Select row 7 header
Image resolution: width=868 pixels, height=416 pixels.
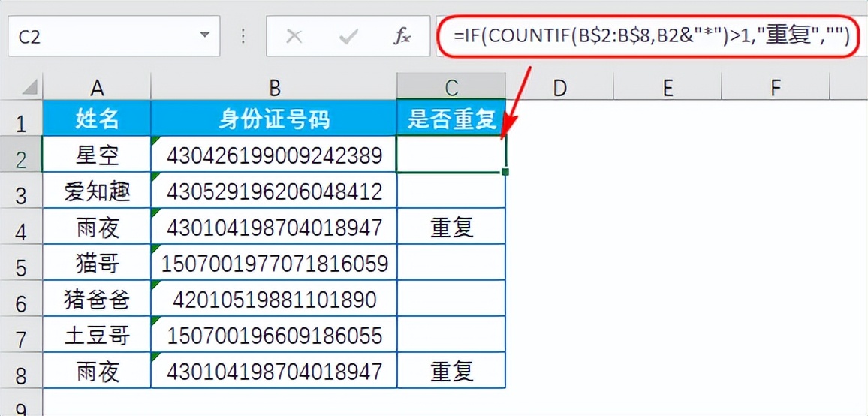point(21,334)
